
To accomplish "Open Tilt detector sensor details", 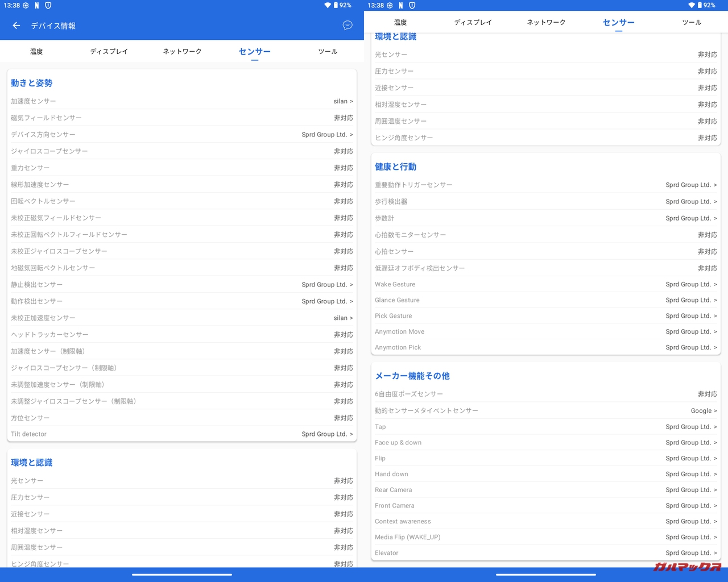I will pos(182,434).
